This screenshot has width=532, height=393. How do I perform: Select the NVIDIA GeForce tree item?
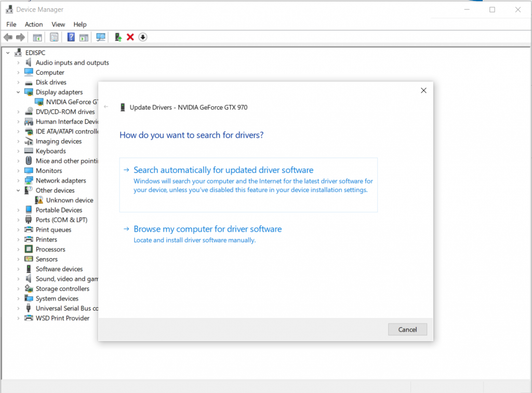pyautogui.click(x=66, y=102)
